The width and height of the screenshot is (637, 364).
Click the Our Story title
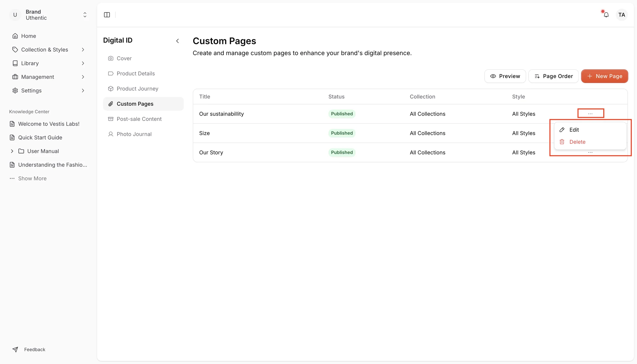pyautogui.click(x=211, y=152)
